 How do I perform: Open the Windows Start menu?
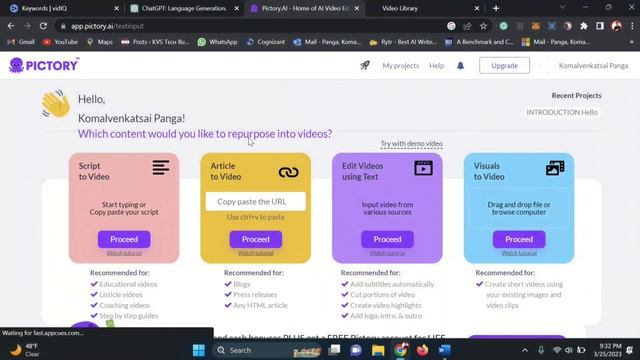point(199,350)
